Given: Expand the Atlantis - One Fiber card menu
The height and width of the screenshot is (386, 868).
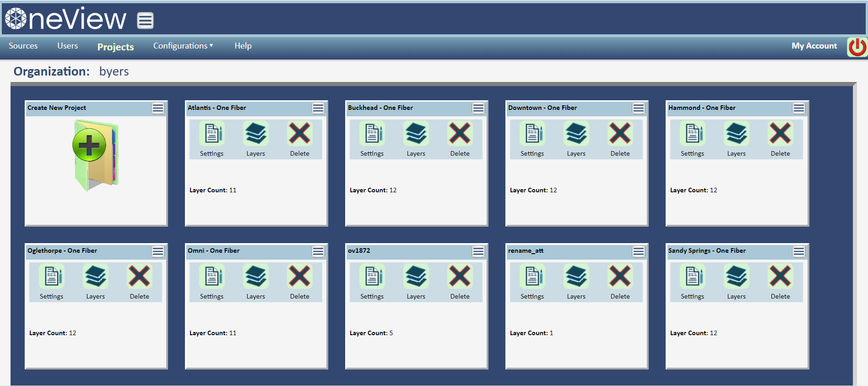Looking at the screenshot, I should coord(318,109).
